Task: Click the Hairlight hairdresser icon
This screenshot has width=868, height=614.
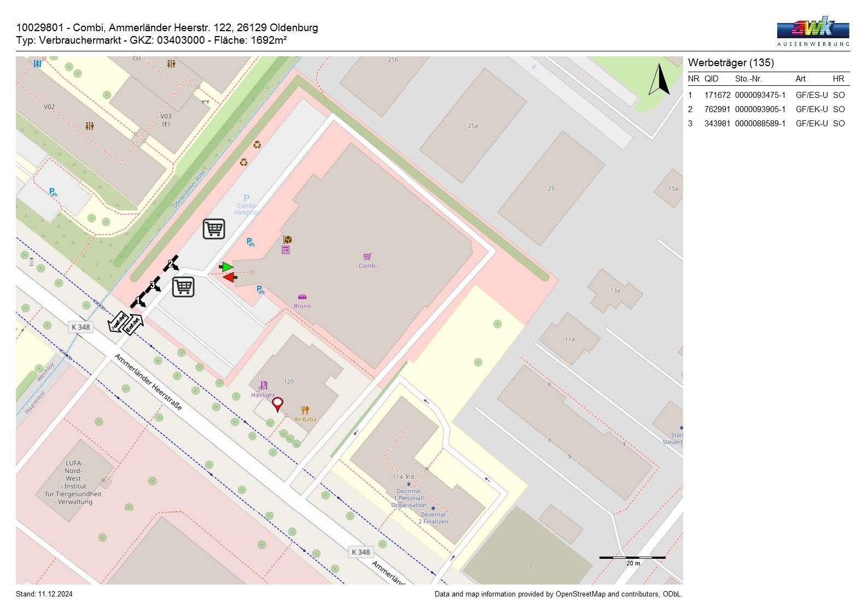Action: (x=263, y=385)
